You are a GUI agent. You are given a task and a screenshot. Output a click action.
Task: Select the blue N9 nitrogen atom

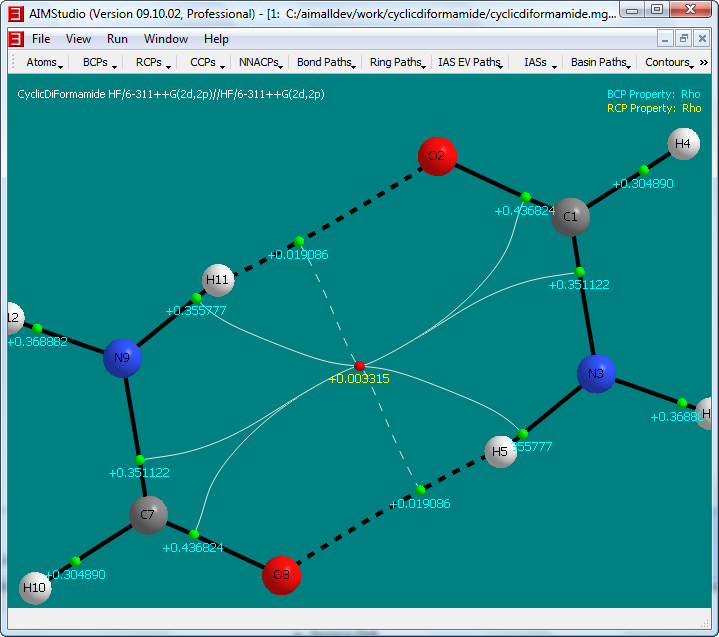[122, 357]
